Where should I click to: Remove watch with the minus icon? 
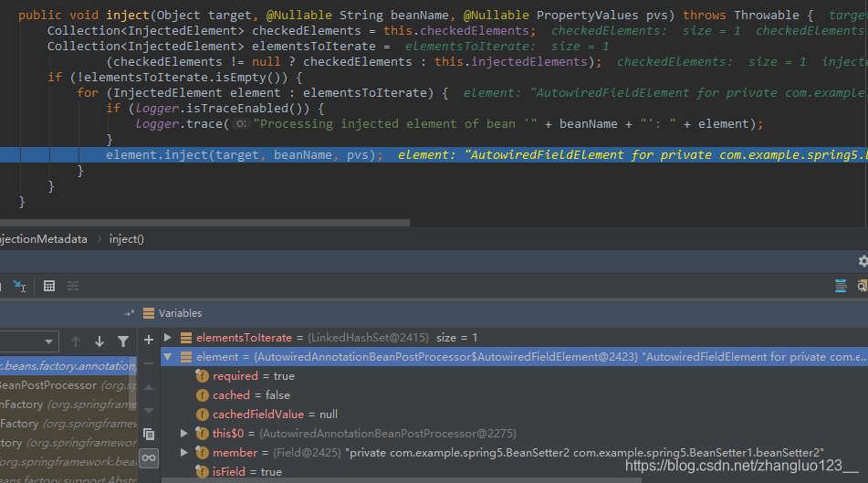[x=149, y=363]
